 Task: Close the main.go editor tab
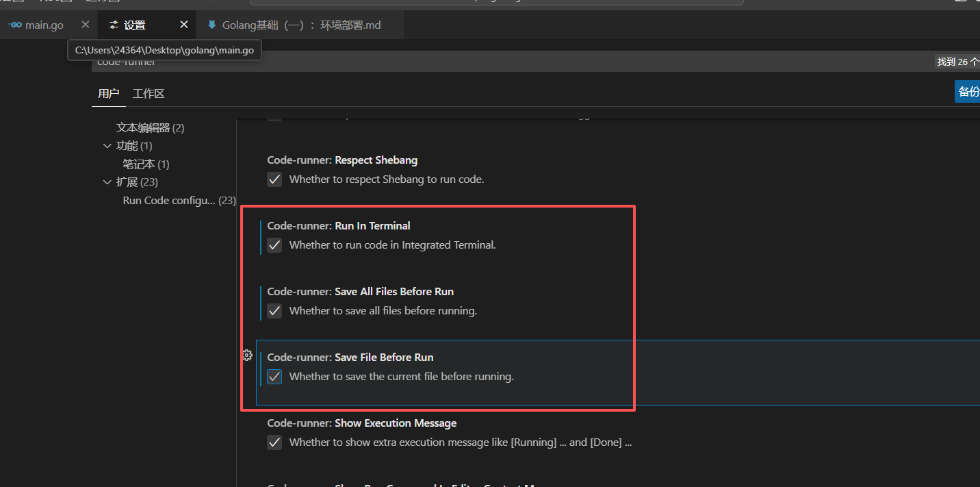pyautogui.click(x=86, y=25)
